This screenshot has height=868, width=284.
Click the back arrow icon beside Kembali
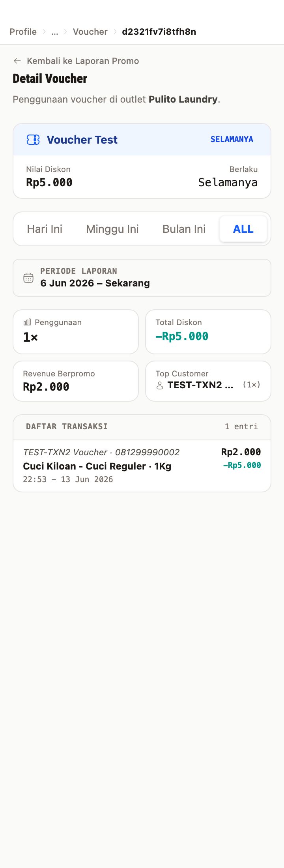17,61
